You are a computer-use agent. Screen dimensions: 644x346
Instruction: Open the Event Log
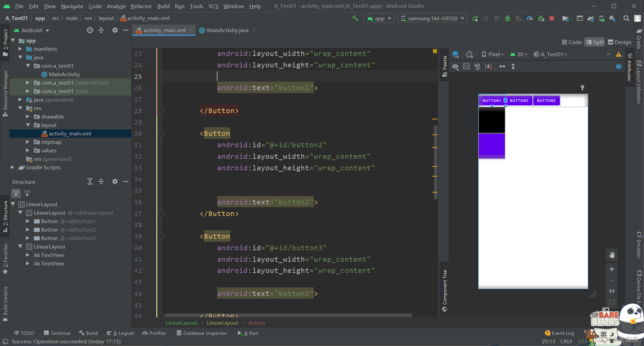pos(559,333)
